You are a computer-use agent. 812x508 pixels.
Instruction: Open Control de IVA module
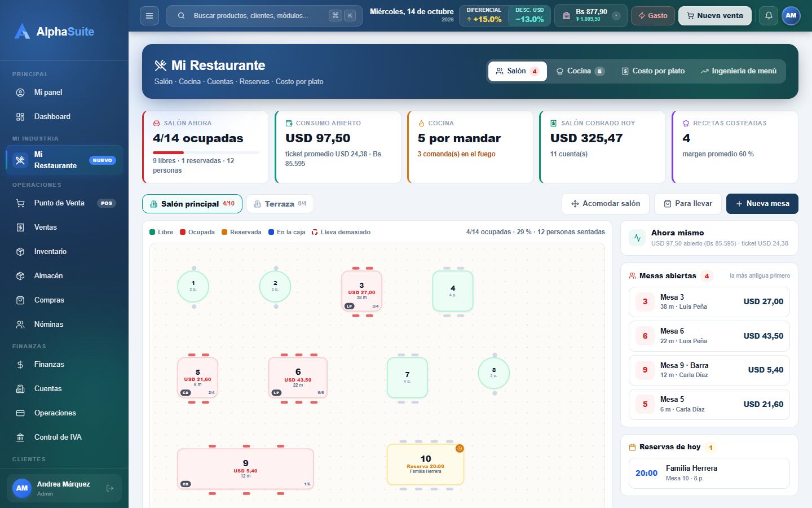(64, 437)
